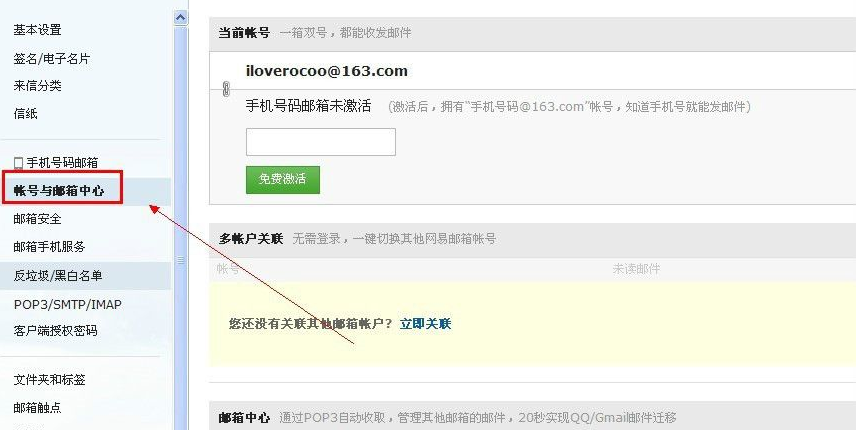
Task: Open 反垃圾/黑白名单 settings
Action: click(x=58, y=276)
